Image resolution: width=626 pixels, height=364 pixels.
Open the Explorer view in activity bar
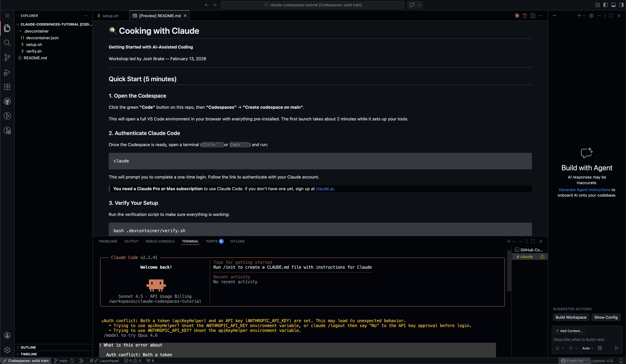7,28
